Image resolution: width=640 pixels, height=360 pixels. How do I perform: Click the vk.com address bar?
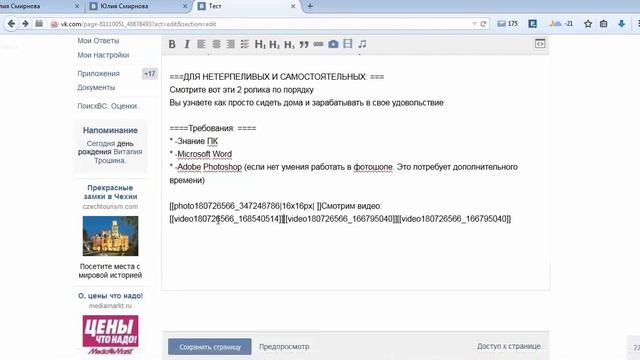pyautogui.click(x=261, y=24)
